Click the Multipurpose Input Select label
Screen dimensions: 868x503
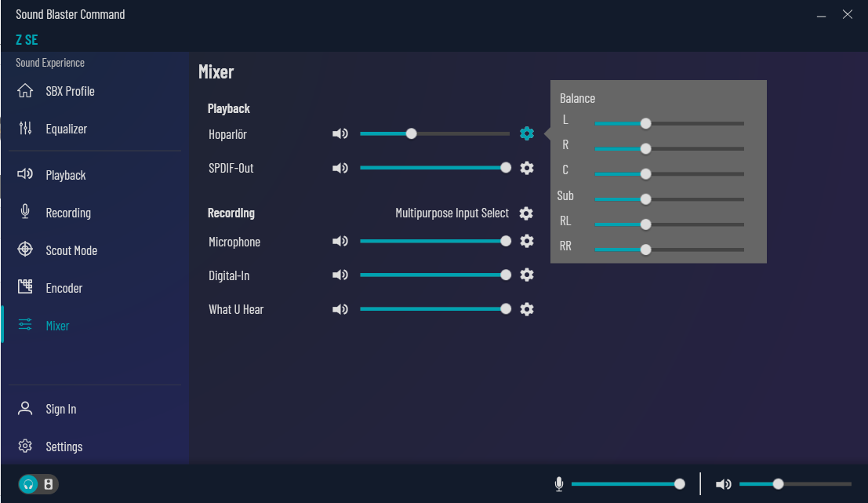452,213
